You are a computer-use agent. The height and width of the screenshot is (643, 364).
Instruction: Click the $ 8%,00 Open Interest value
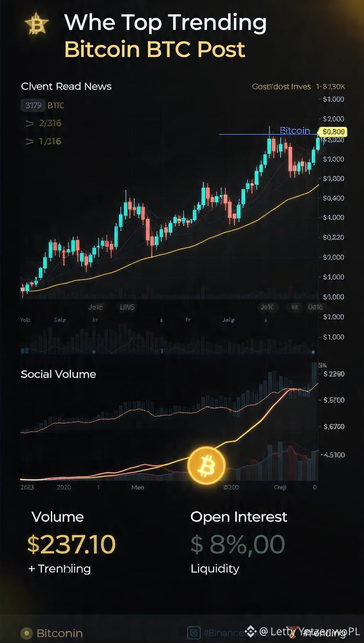(237, 544)
